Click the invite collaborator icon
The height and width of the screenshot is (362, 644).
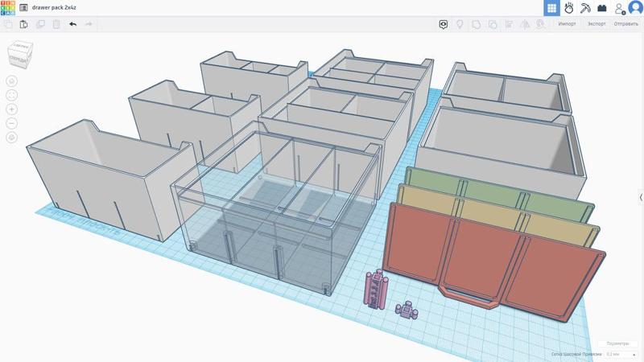[x=619, y=8]
